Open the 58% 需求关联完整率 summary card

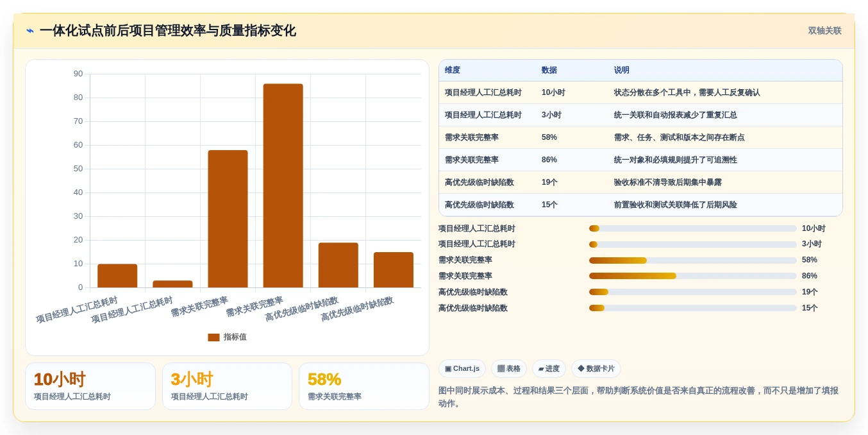click(364, 386)
